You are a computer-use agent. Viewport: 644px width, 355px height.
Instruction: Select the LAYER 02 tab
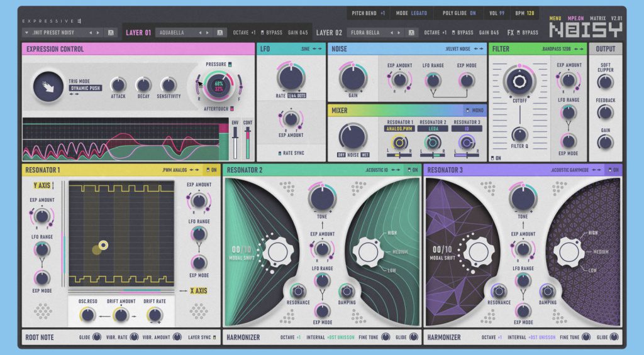click(x=329, y=33)
